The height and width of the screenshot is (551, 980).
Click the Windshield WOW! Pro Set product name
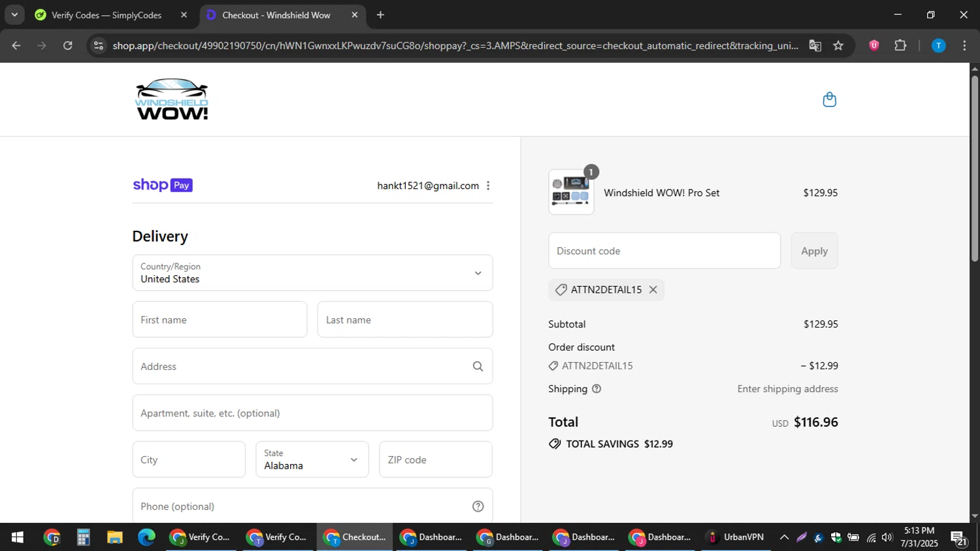point(661,193)
